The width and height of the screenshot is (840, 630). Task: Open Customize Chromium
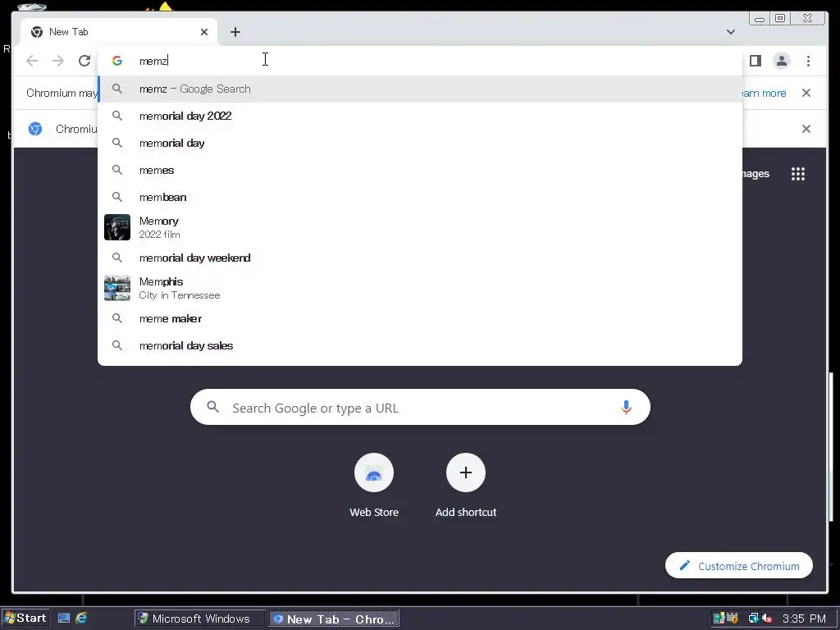point(739,566)
